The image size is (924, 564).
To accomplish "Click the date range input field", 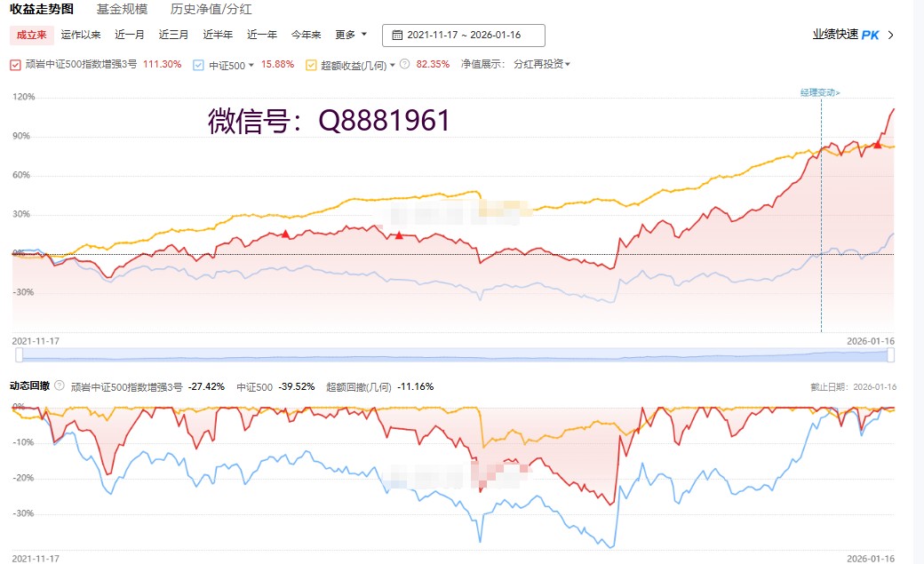I will coord(464,36).
